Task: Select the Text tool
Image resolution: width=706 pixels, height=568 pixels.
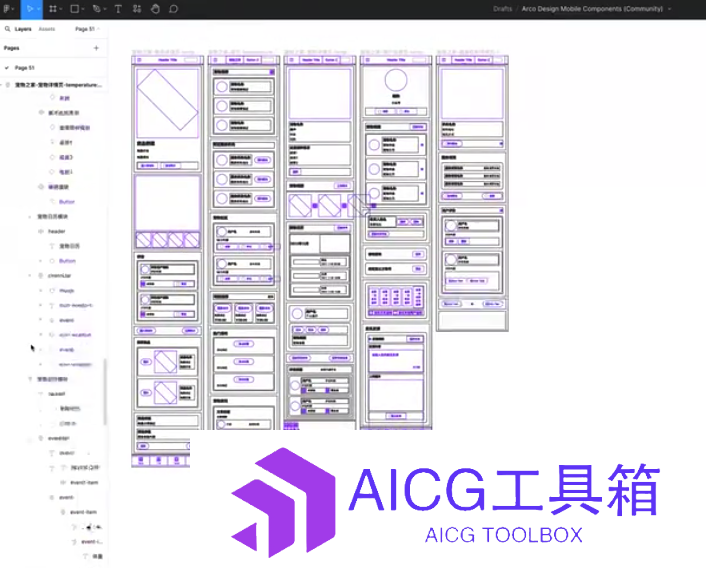Action: pyautogui.click(x=118, y=9)
